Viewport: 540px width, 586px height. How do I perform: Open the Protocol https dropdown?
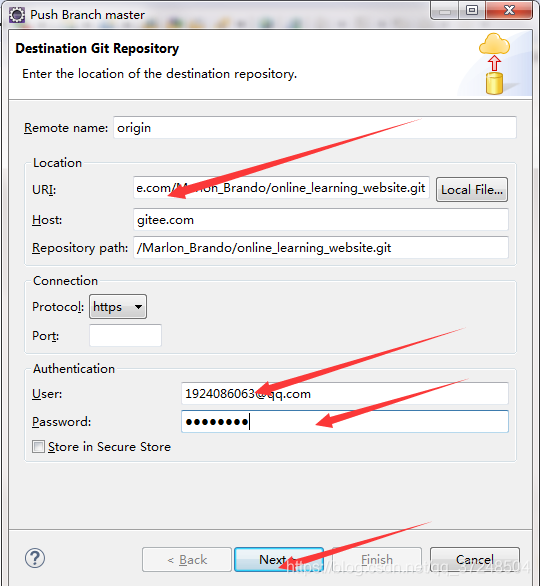point(118,307)
